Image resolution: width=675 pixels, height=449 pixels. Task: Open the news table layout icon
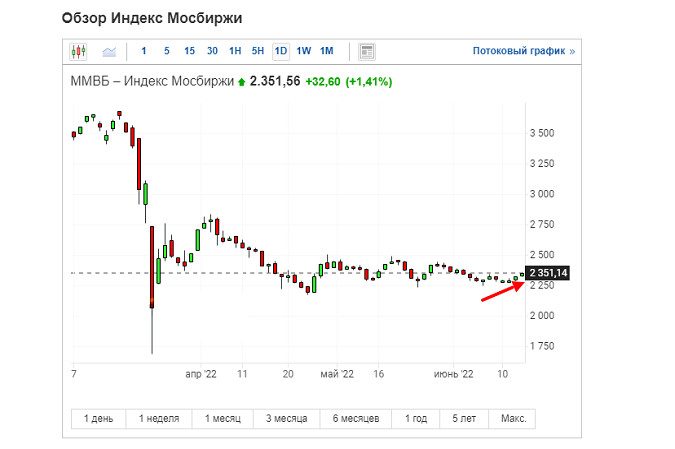pyautogui.click(x=367, y=52)
